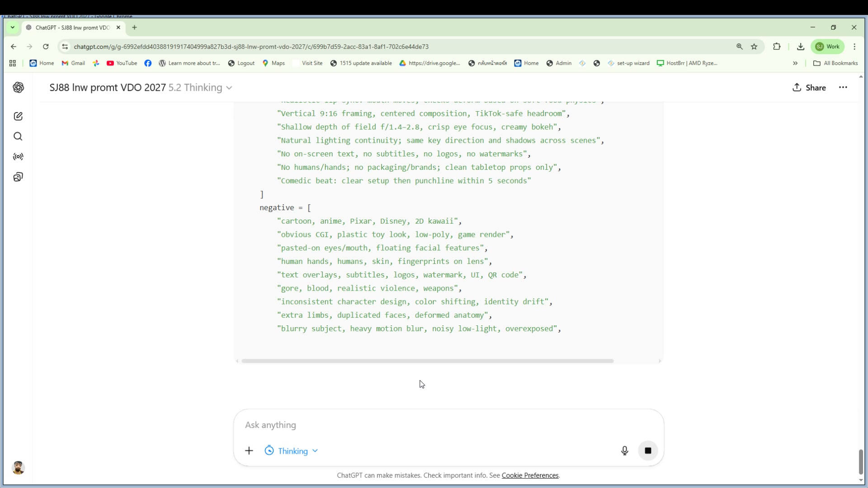Screen dimensions: 868x488
Task: Start a new chat with the pencil icon
Action: (18, 116)
